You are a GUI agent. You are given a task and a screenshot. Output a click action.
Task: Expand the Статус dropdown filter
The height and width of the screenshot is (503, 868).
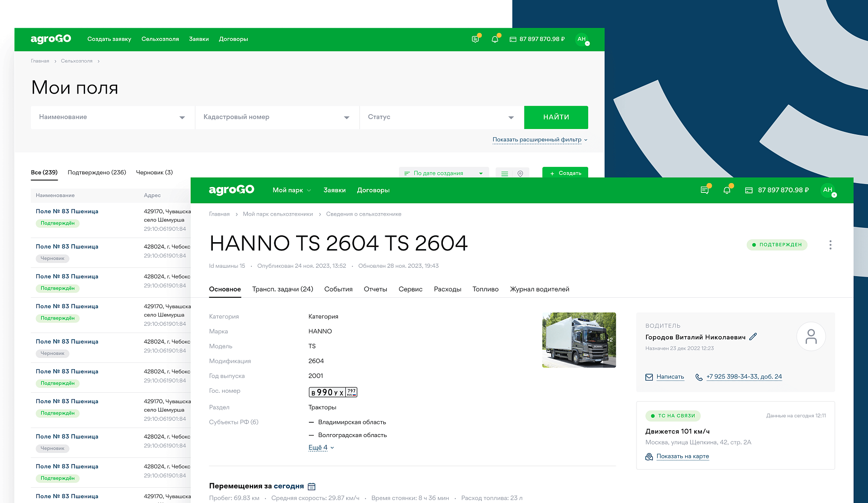pos(441,117)
